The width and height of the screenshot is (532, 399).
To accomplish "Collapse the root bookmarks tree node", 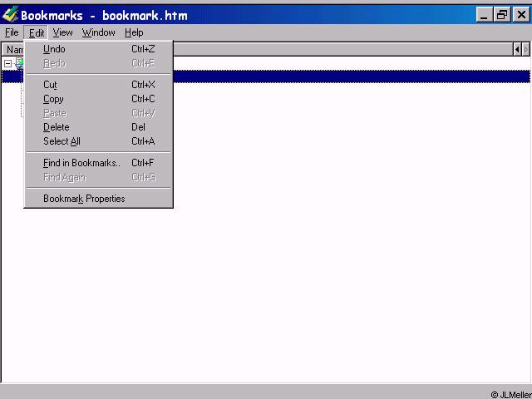I will point(7,63).
